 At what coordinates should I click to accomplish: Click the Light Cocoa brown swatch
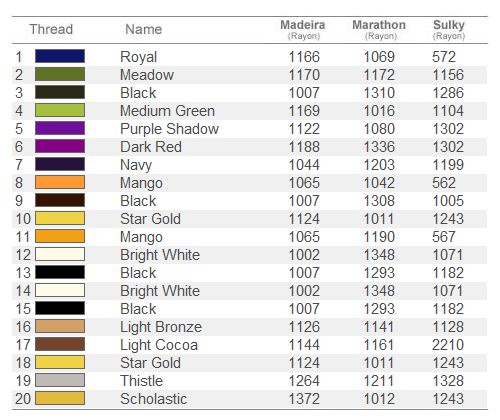point(60,344)
